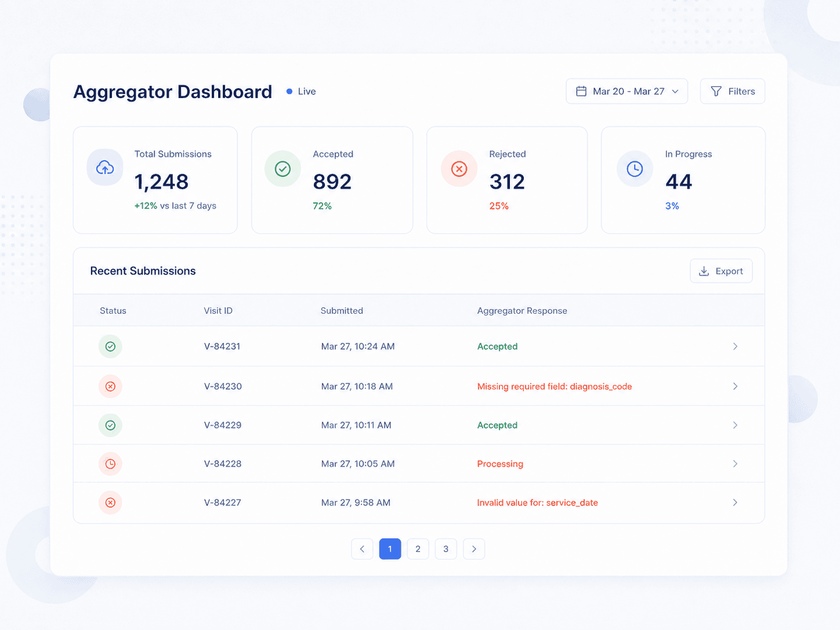The image size is (840, 630).
Task: Open the Mar 20 - Mar 27 date dropdown
Action: pyautogui.click(x=627, y=91)
